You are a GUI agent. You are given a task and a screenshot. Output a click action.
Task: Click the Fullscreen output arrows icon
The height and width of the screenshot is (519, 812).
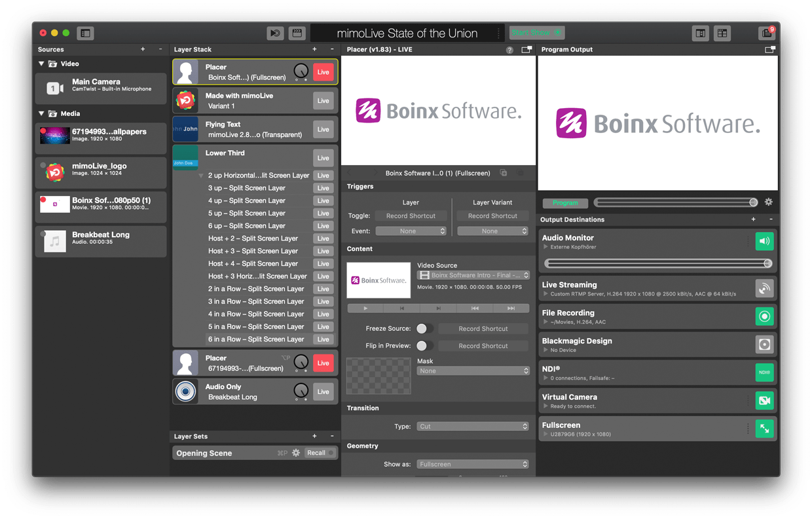coord(764,429)
